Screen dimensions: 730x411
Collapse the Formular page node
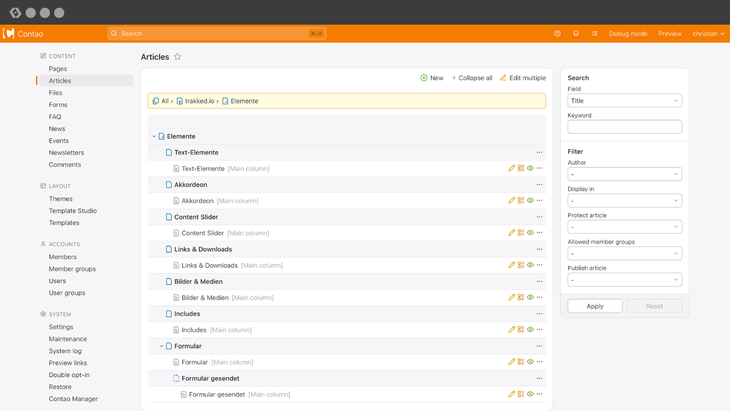(x=161, y=346)
